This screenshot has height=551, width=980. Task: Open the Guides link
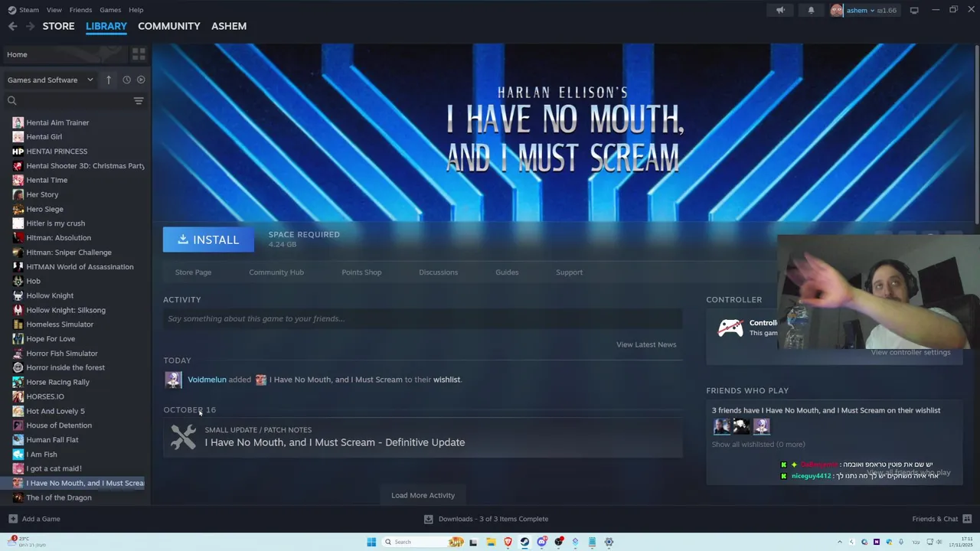507,272
